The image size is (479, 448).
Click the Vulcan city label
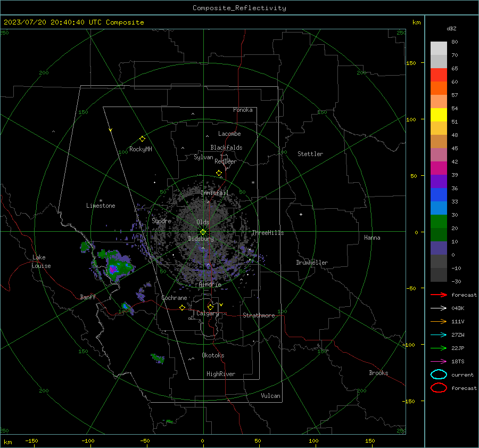tap(271, 396)
